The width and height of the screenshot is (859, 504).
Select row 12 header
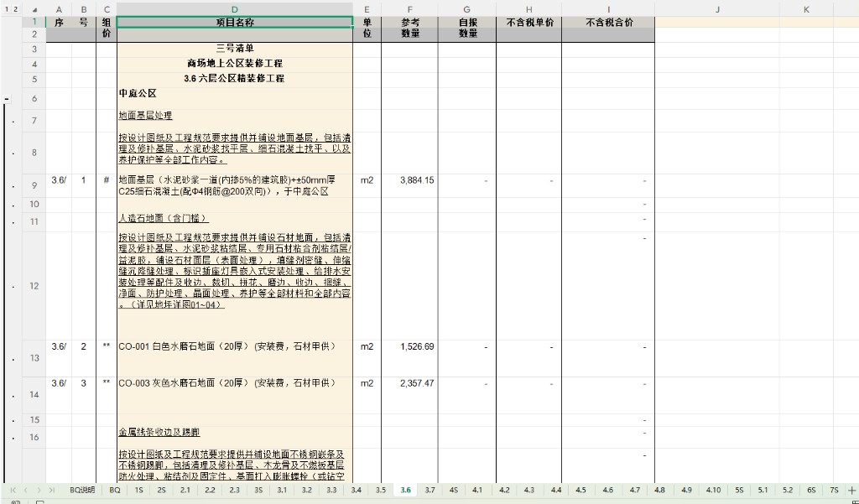click(x=34, y=286)
